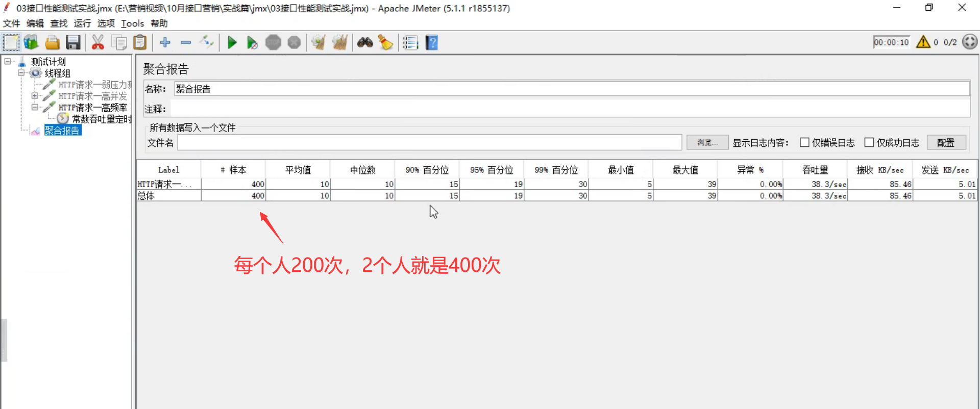Select HTTP请求一弱压力 tree item
Viewport: 980px width, 409px height.
click(x=95, y=85)
